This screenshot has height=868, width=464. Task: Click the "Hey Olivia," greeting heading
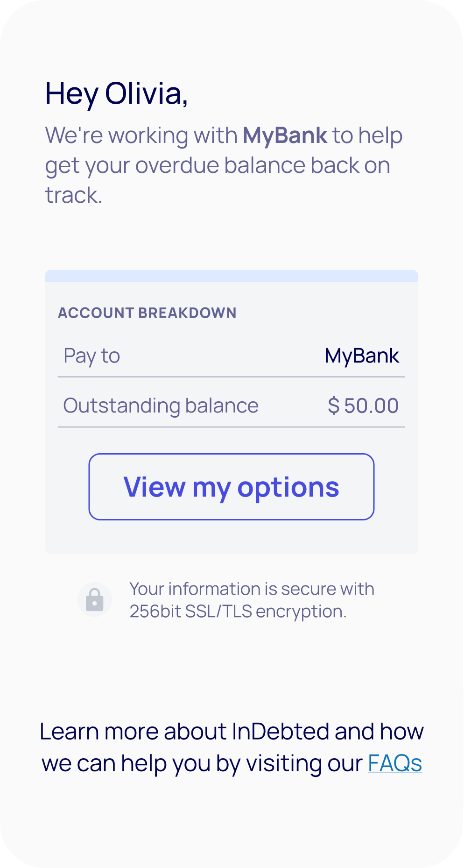click(116, 93)
